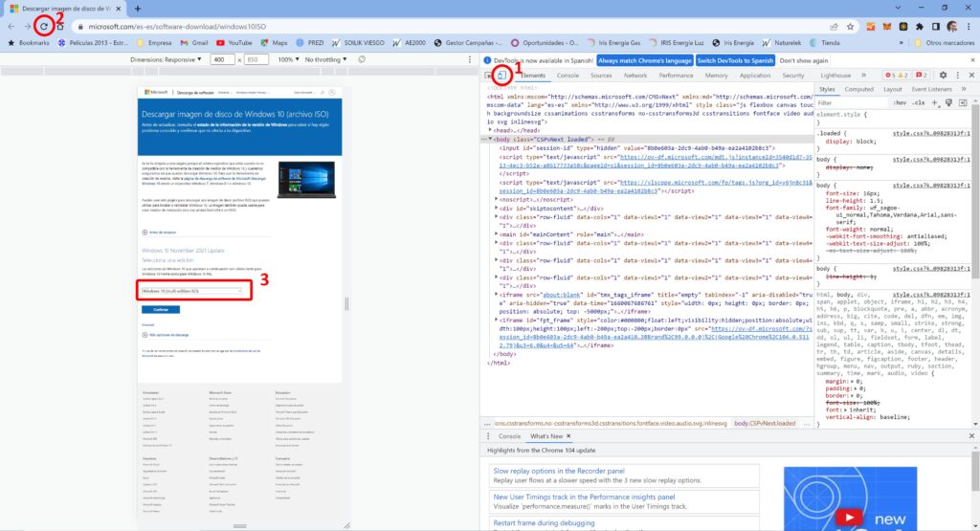The image size is (980, 531).
Task: Click the share page icon in address bar
Action: click(x=834, y=26)
